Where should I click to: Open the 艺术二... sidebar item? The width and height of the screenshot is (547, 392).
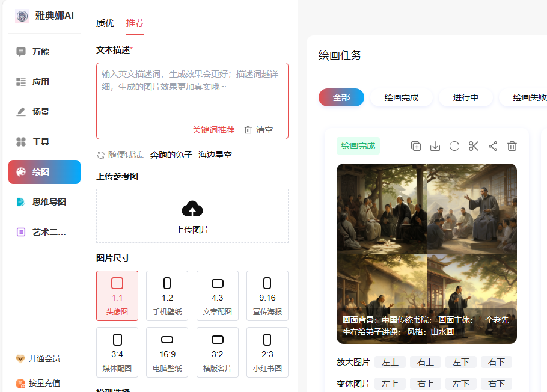(44, 232)
